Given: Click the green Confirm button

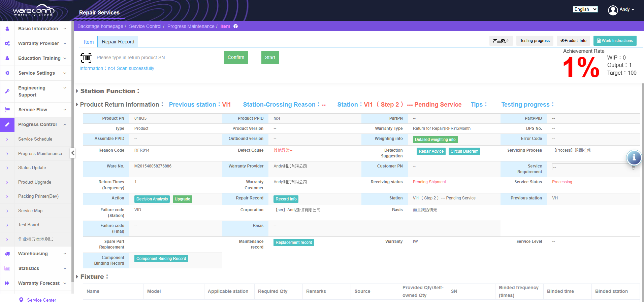Looking at the screenshot, I should [x=236, y=58].
